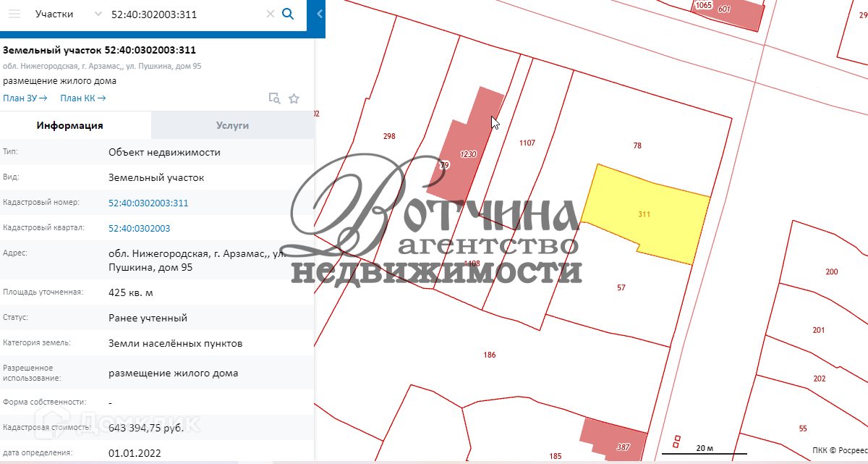Click the cadastral value 643 394,75 руб.
This screenshot has height=464, width=868.
(146, 428)
